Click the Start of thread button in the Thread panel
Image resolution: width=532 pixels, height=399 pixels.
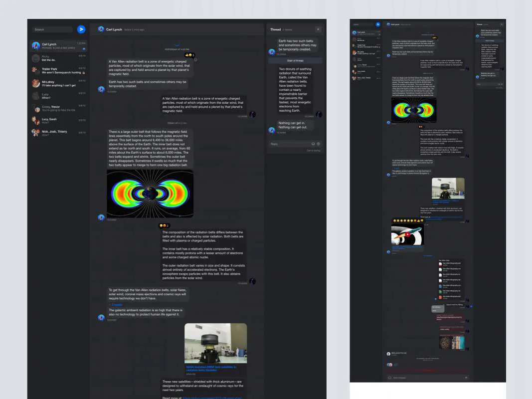pos(295,60)
